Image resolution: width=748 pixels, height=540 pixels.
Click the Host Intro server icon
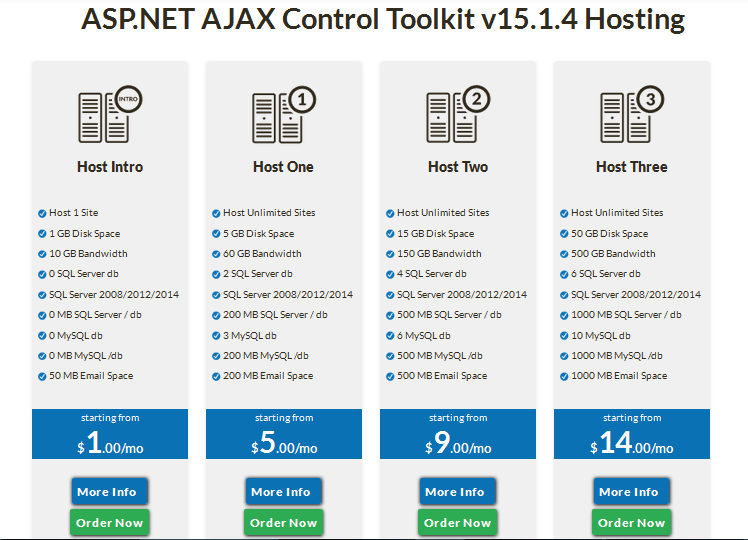(x=110, y=114)
